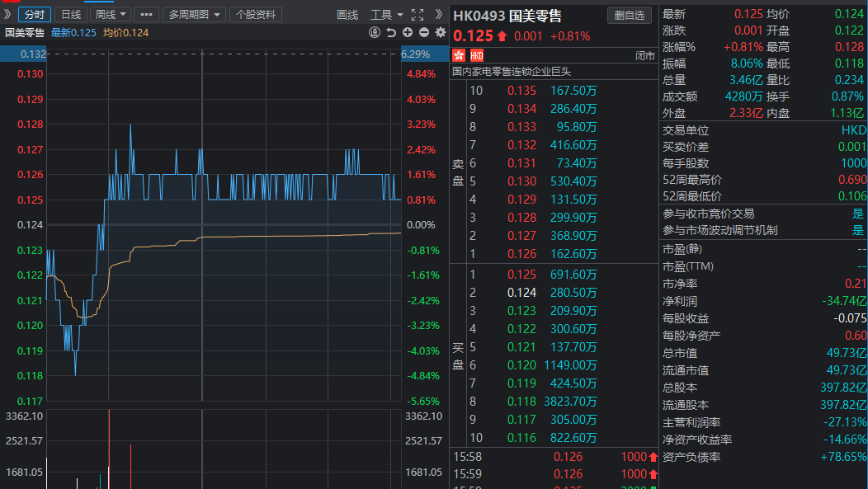This screenshot has width=868, height=489.
Task: Select sell level 10 price 0.135
Action: 521,91
